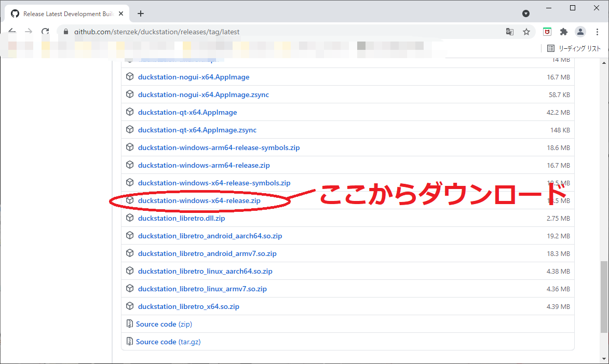Click zip file icon beside Source code (tar.gz)
Viewport: 609px width, 364px height.
pos(130,342)
